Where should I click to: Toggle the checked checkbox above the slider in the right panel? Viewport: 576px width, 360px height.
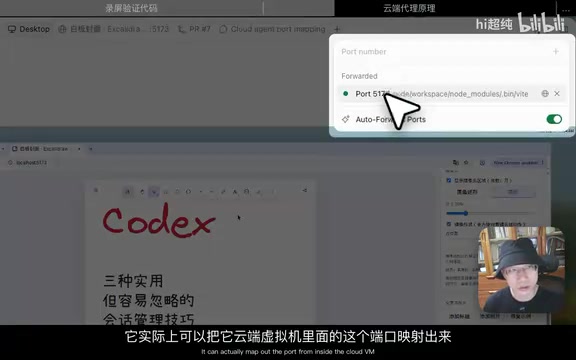point(449,180)
